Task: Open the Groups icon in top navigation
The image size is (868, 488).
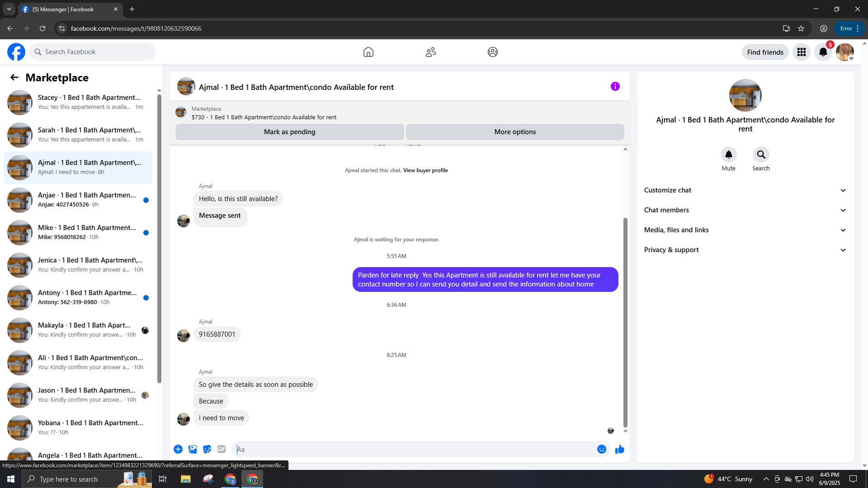Action: [493, 52]
